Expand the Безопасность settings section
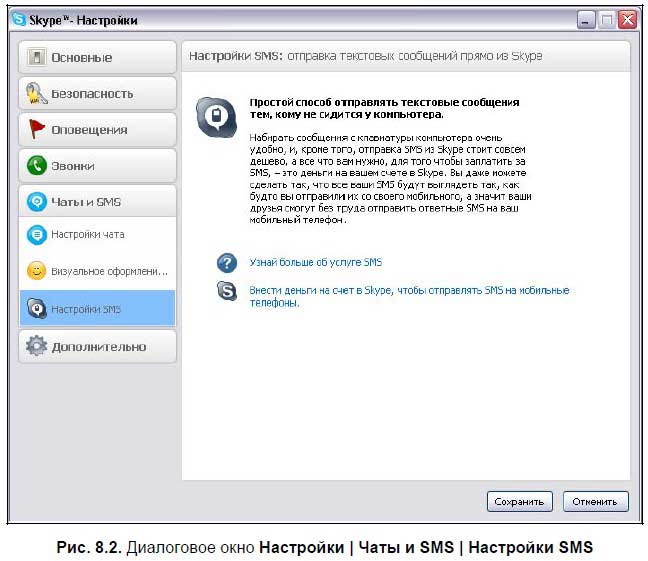Viewport: 648px width, 561px height. pyautogui.click(x=97, y=94)
